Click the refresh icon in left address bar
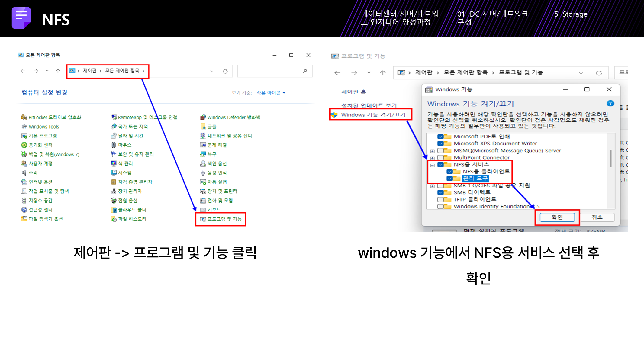Image resolution: width=644 pixels, height=362 pixels. click(225, 71)
